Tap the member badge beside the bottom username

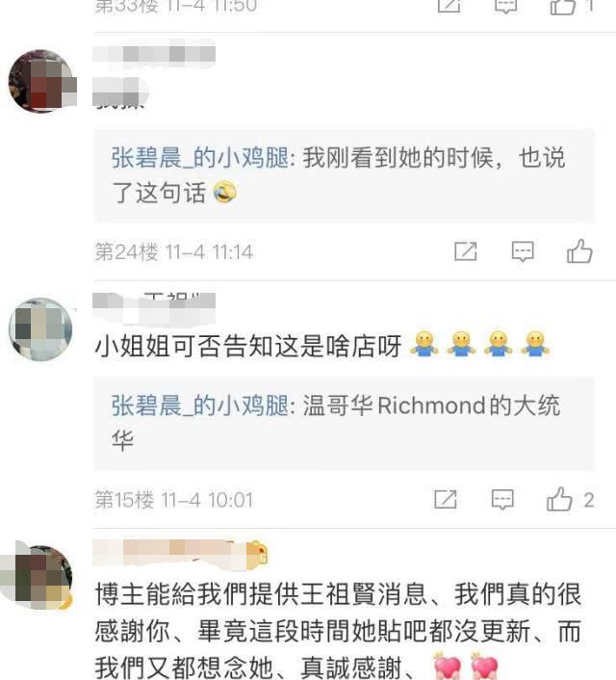pos(257,555)
